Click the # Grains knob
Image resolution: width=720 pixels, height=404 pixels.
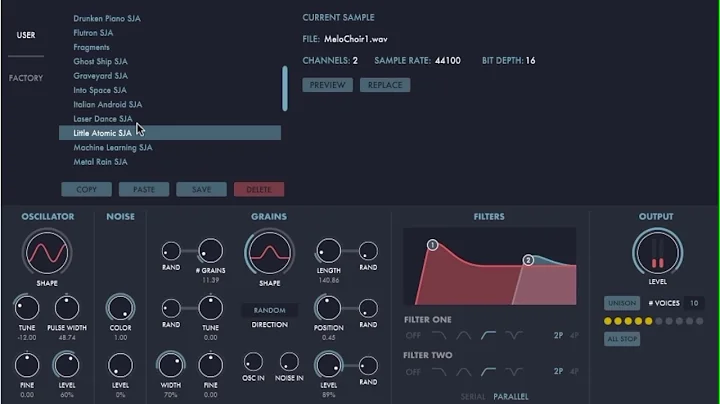pos(210,251)
